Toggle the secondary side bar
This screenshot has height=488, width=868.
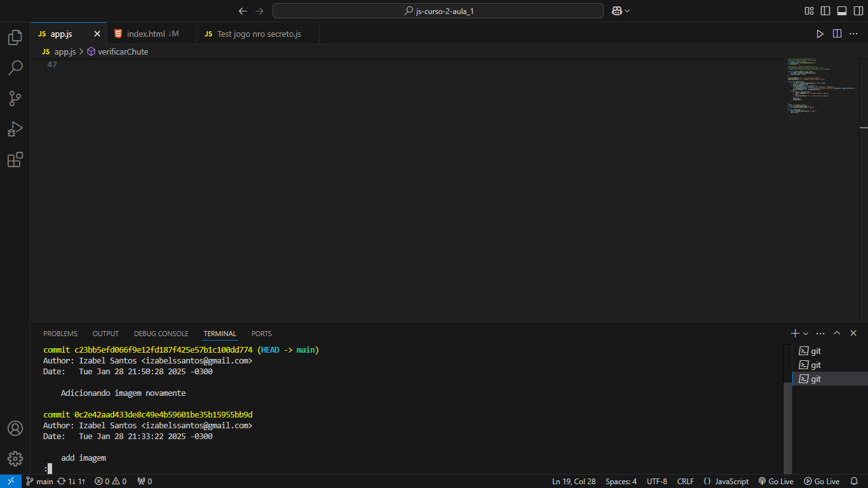click(x=858, y=11)
